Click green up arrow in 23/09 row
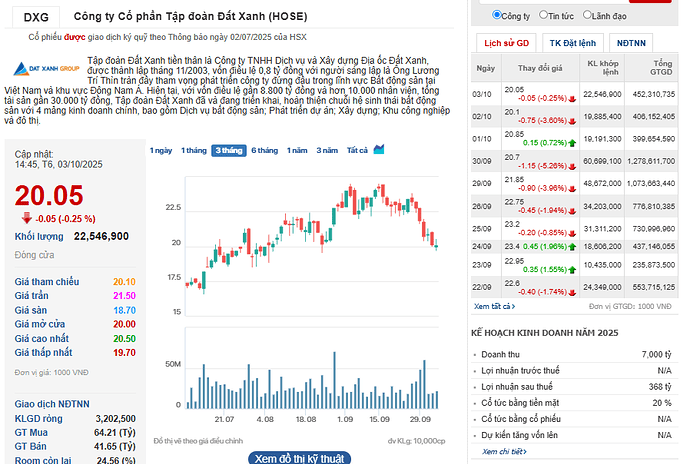 pos(572,270)
